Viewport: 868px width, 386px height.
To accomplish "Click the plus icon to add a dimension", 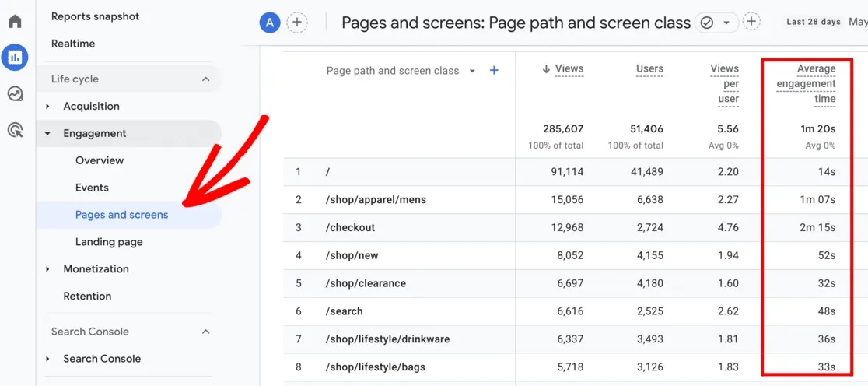I will pyautogui.click(x=494, y=71).
